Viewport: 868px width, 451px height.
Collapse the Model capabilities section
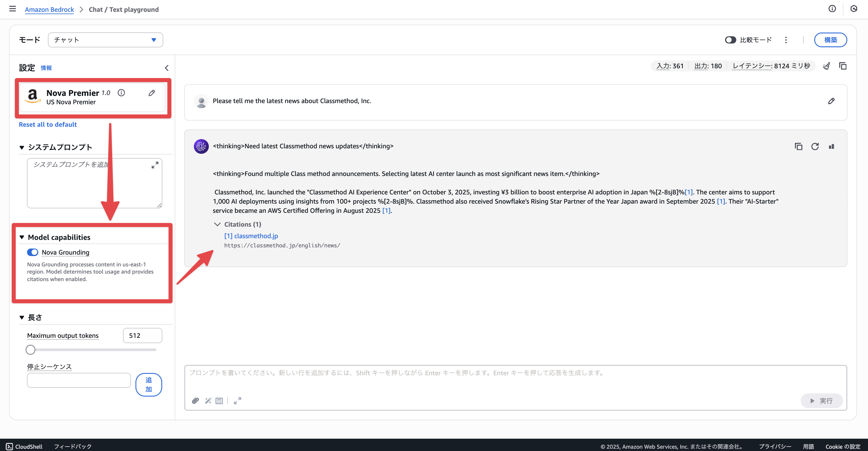tap(22, 238)
